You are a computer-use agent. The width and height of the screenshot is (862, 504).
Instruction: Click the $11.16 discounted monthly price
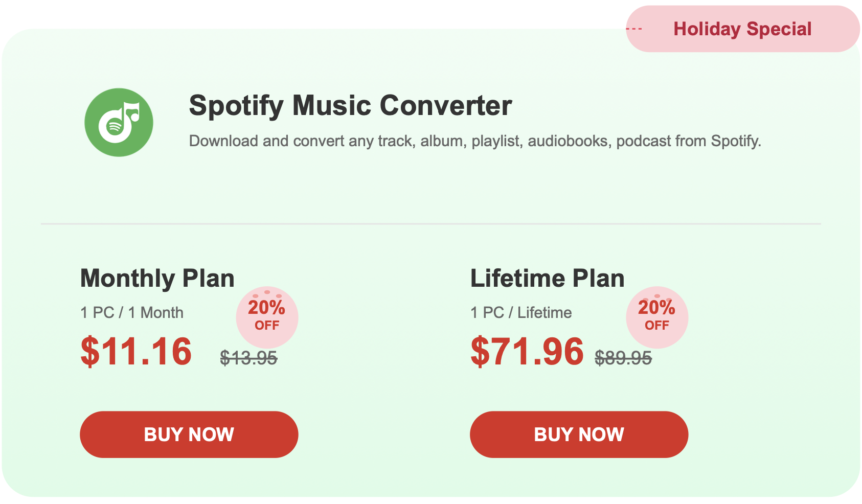coord(136,352)
